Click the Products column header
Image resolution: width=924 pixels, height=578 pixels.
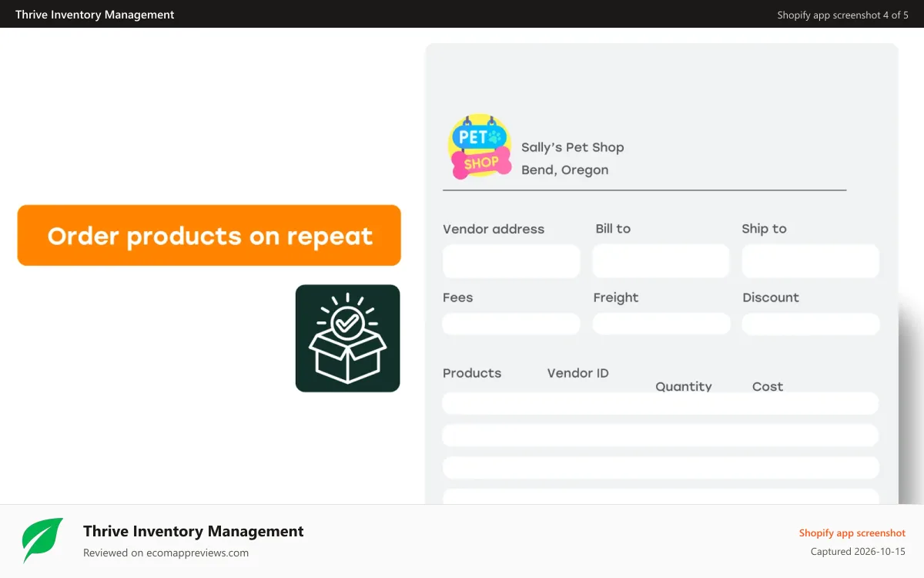click(x=472, y=373)
